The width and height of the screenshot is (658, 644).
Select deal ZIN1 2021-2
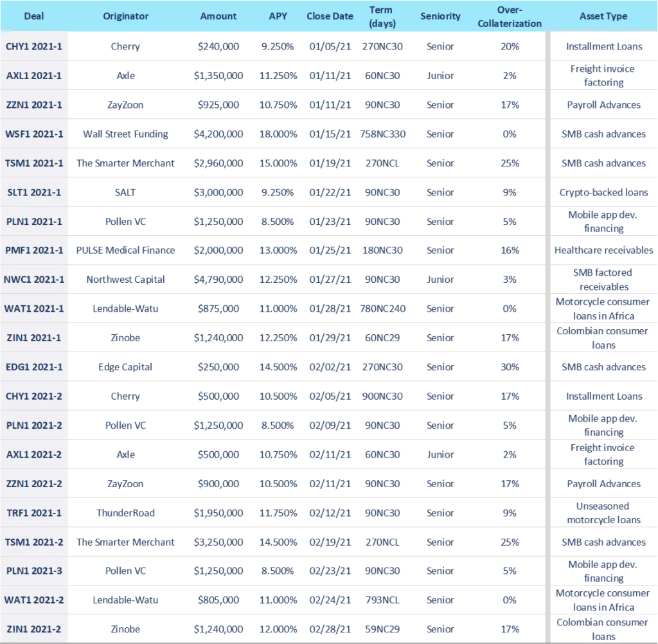34,629
